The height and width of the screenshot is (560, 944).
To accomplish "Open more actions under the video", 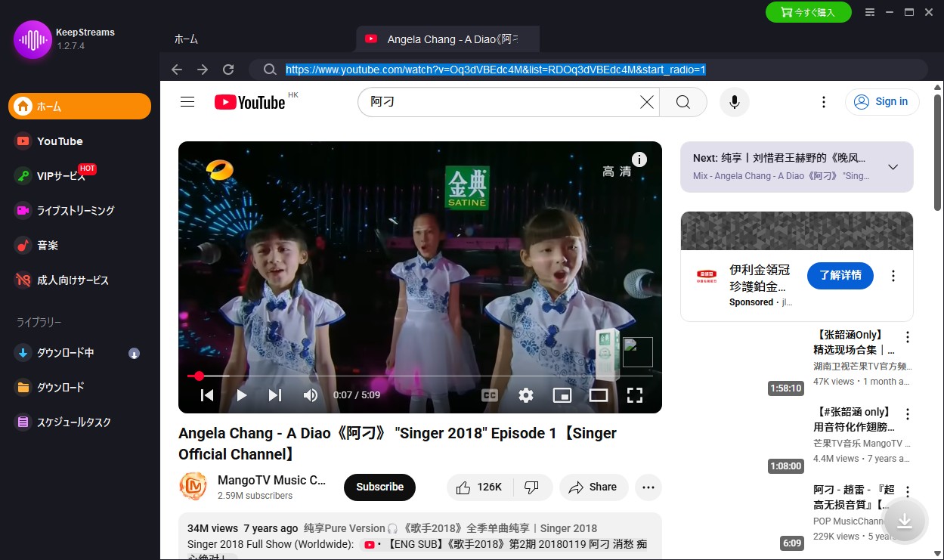I will 648,487.
